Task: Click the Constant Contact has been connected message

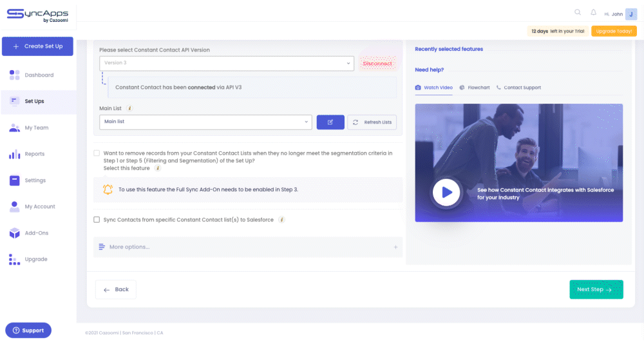Action: pyautogui.click(x=252, y=88)
